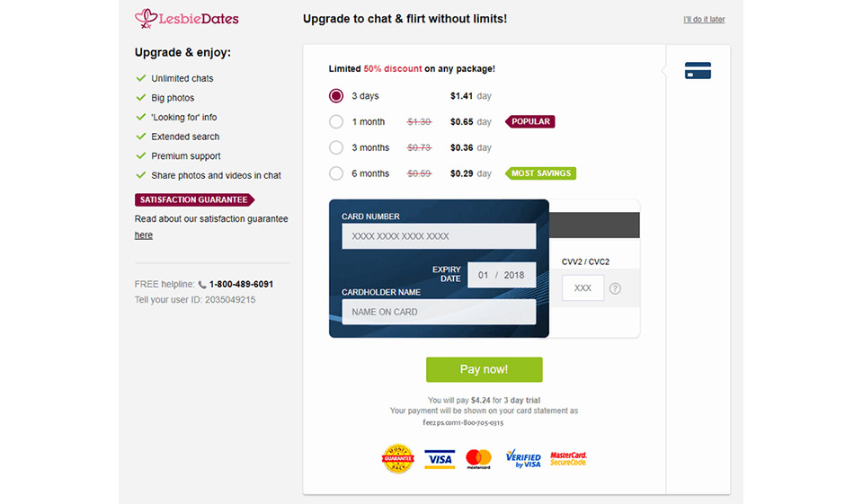Open the expiry date field

tap(502, 275)
